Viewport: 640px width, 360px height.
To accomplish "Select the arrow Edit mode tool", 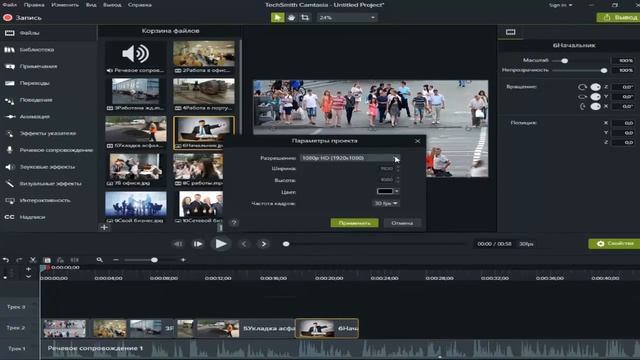I will pos(278,18).
